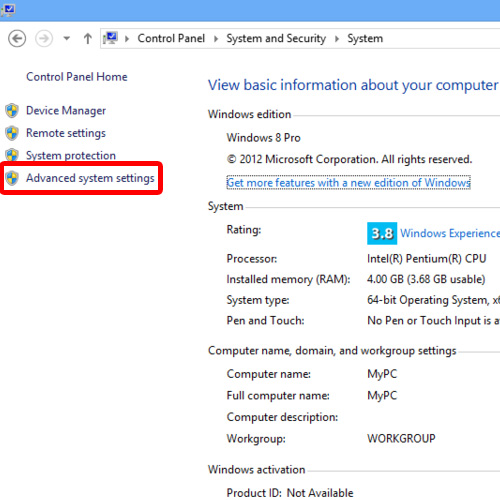Expand the chevron after Control Panel
Screen dimensions: 500x500
tap(216, 39)
